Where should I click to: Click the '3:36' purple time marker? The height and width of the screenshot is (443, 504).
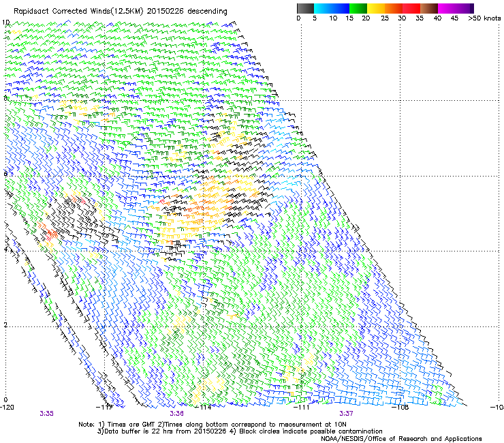177,414
